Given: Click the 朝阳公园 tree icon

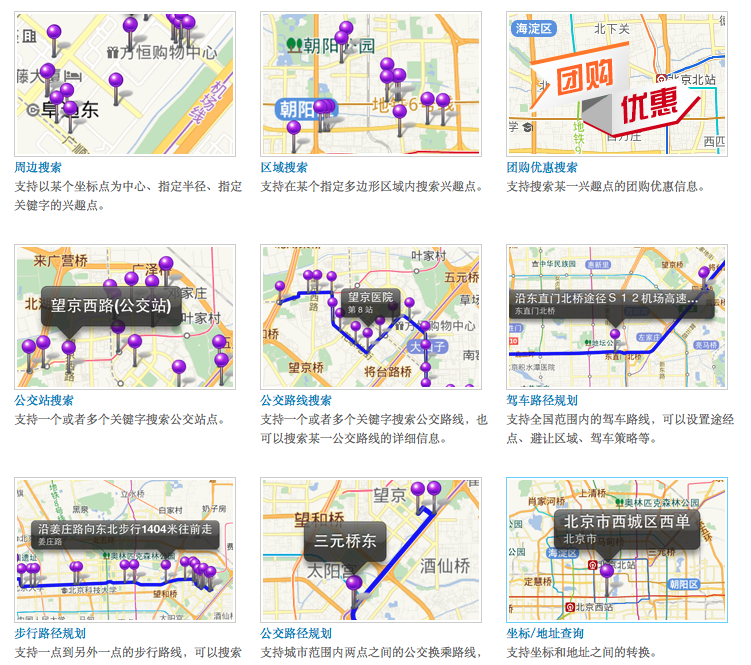Looking at the screenshot, I should click(294, 46).
